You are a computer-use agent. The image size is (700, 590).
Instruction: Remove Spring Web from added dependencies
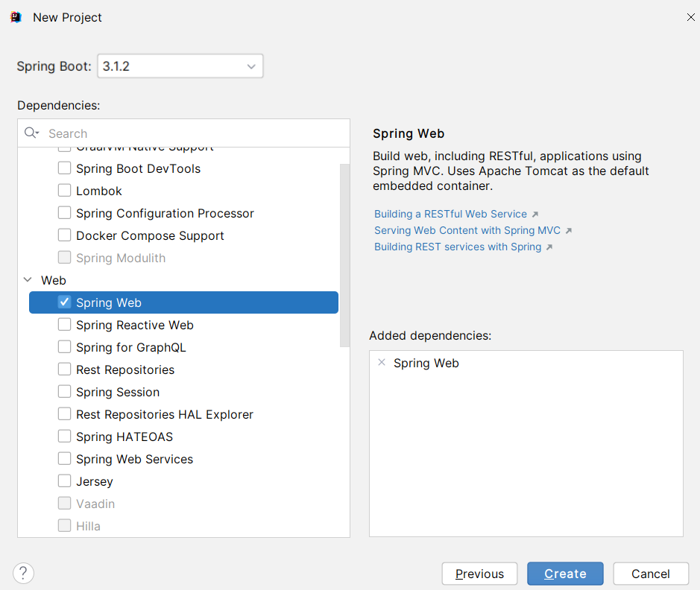point(382,363)
